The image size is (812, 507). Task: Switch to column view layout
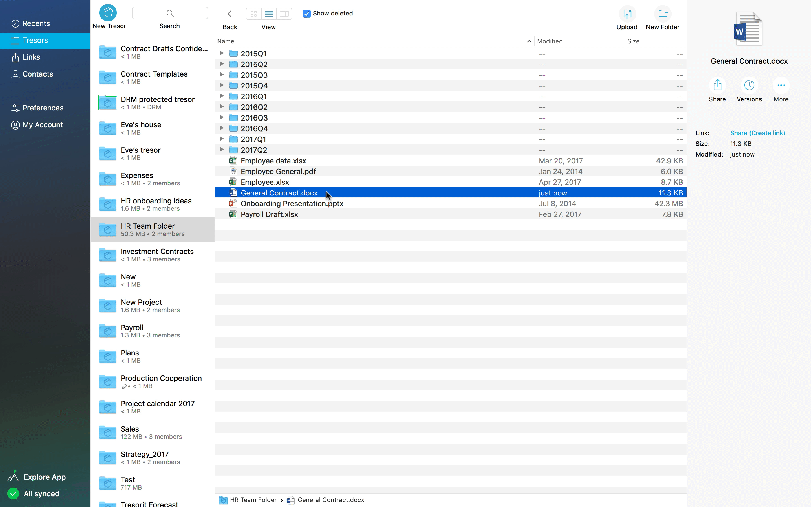point(284,13)
